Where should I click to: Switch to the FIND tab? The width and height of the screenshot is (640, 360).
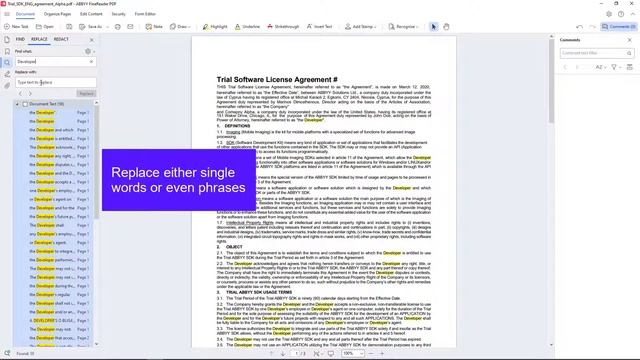click(x=20, y=39)
